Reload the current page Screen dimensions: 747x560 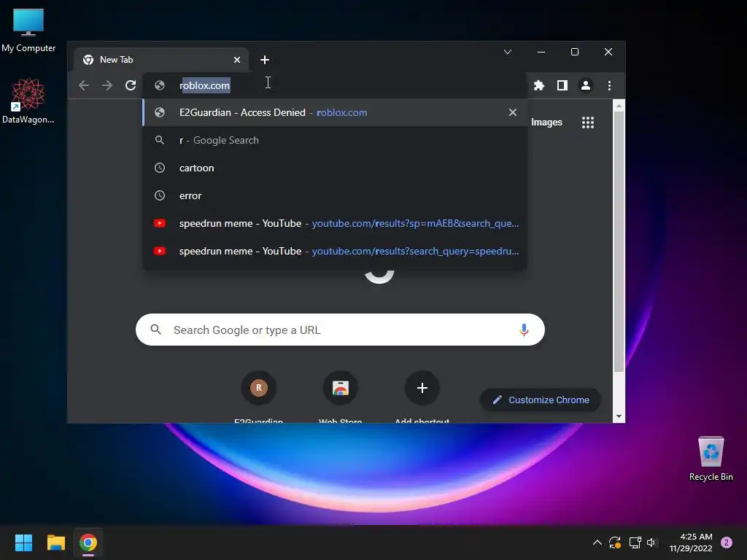coord(131,85)
